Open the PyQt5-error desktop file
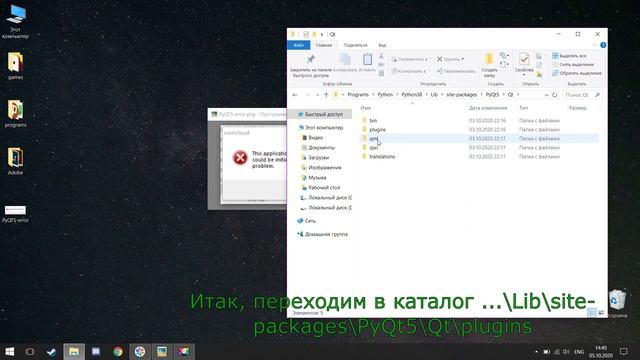 coord(16,214)
